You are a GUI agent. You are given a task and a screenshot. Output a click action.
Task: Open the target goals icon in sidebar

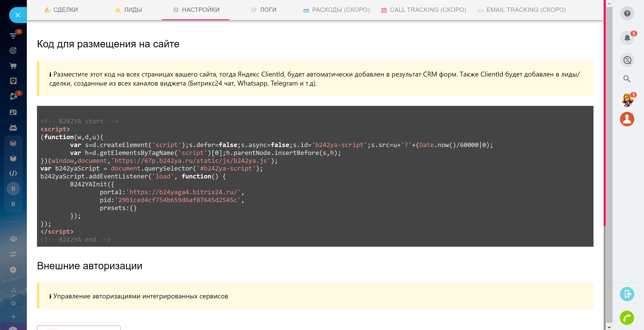(x=13, y=50)
